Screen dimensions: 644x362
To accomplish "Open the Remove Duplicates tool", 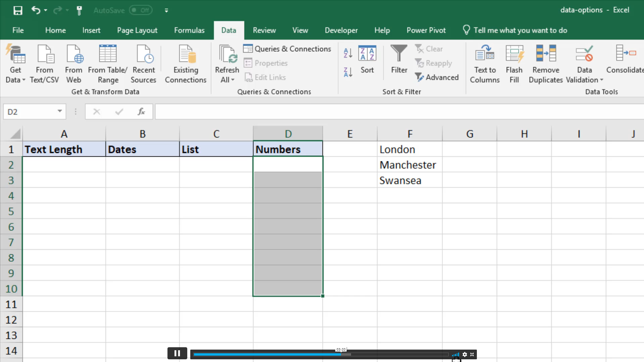I will click(x=545, y=64).
